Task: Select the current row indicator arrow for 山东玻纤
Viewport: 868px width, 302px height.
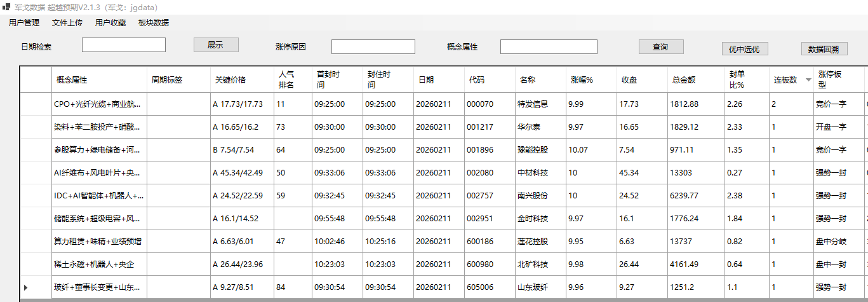Action: click(26, 287)
